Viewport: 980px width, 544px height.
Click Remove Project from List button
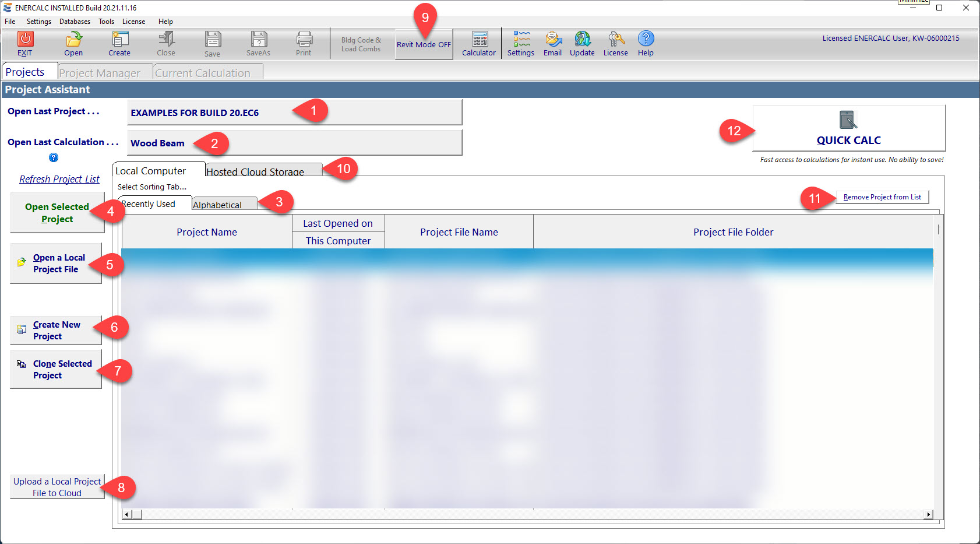point(882,197)
